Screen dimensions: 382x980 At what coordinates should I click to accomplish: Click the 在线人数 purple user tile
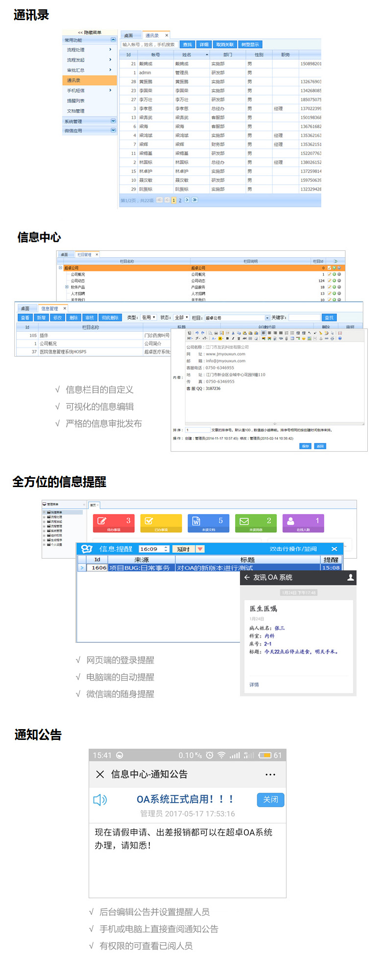point(291,521)
